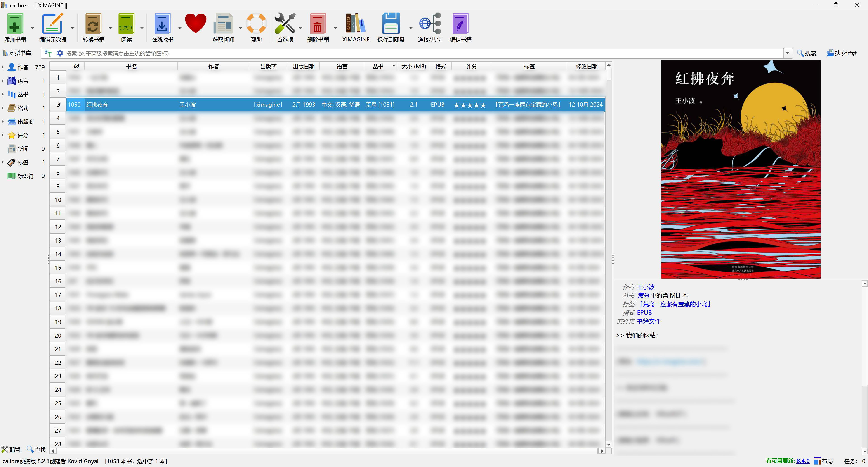Open search history dropdown arrow
The image size is (868, 467).
[788, 53]
